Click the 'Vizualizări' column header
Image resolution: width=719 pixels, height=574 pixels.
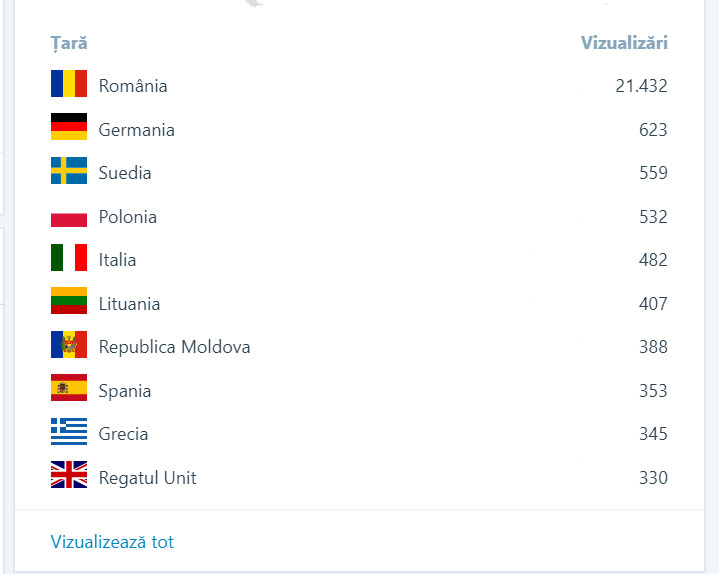tap(624, 43)
